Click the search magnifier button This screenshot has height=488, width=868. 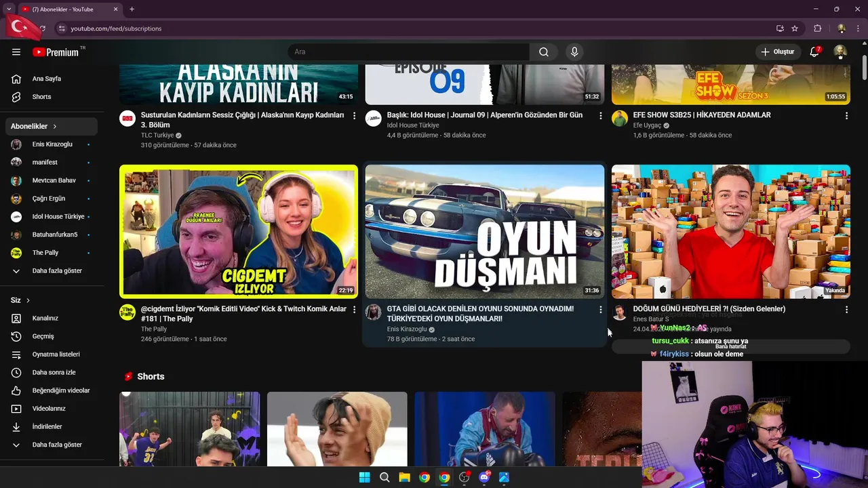(544, 52)
